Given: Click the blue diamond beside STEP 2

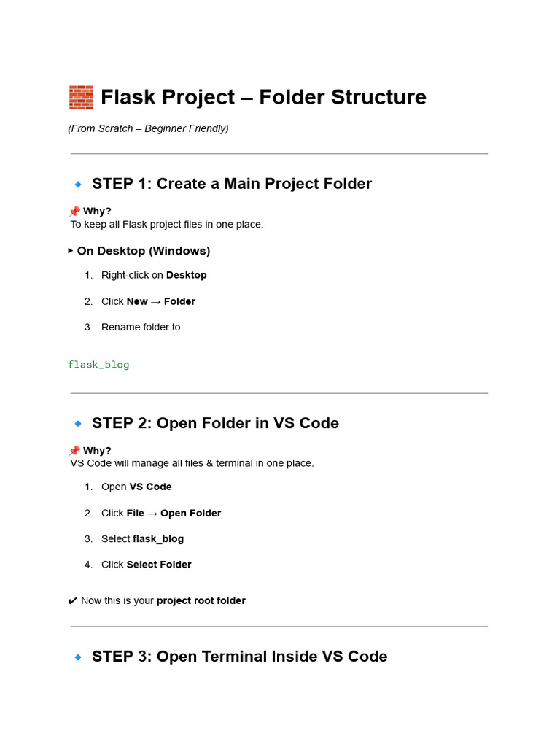Looking at the screenshot, I should coord(78,424).
